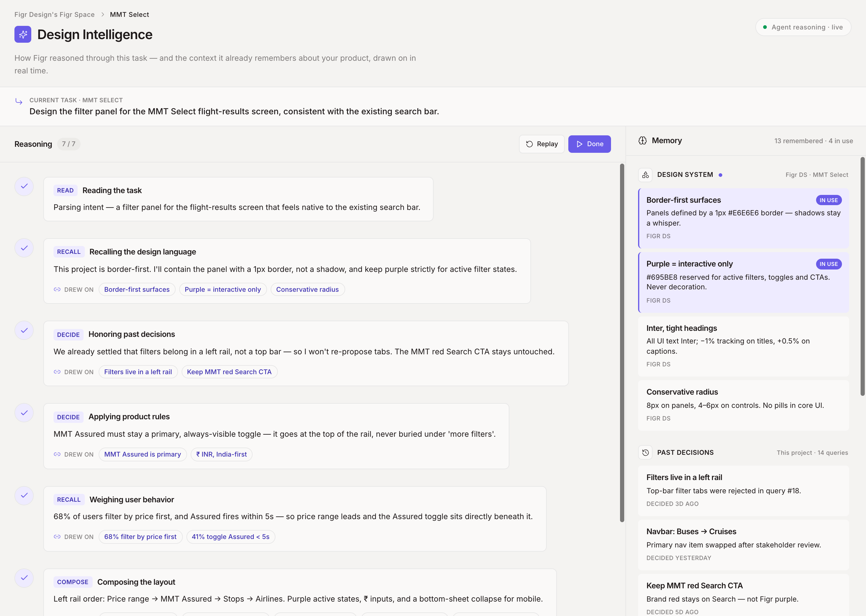Click checkmark beside Reading the task step
866x616 pixels.
pos(24,186)
